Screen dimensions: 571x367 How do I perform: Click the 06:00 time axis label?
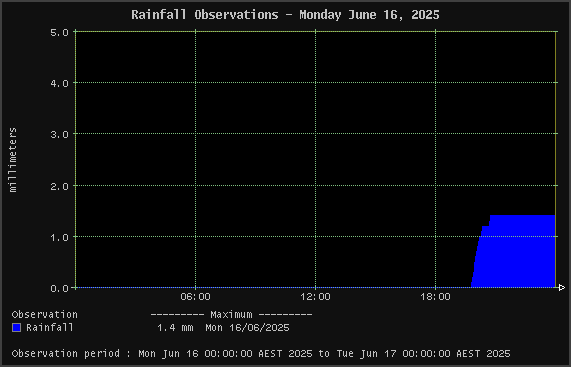196,297
